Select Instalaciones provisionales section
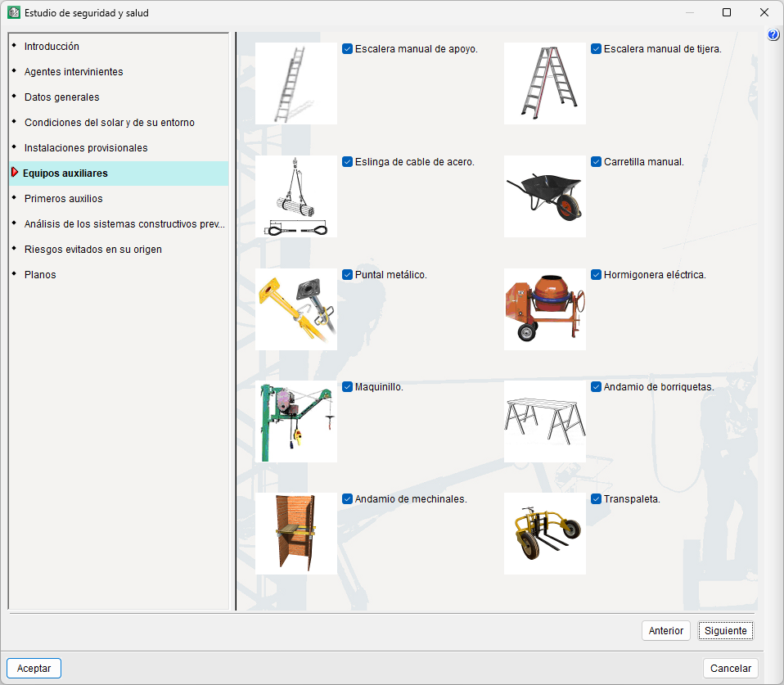This screenshot has width=784, height=685. tap(119, 148)
